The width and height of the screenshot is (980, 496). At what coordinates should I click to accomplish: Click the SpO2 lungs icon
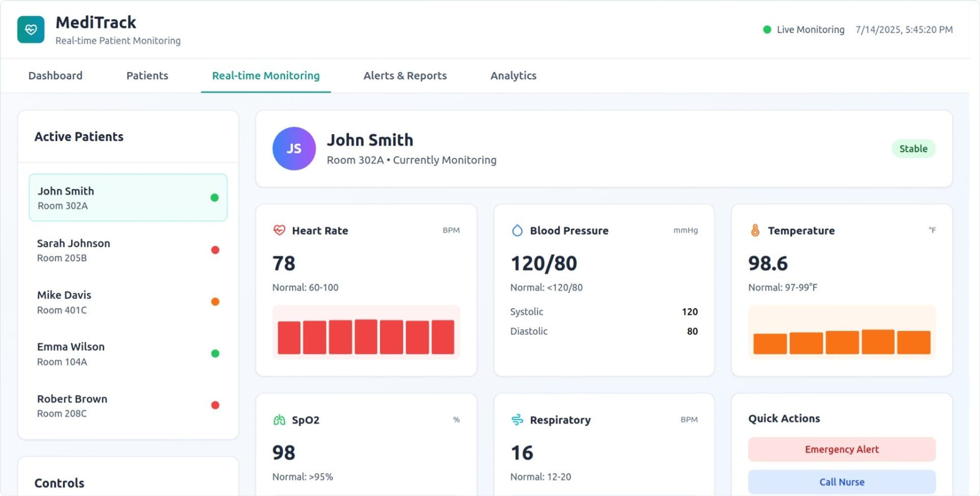pyautogui.click(x=279, y=420)
